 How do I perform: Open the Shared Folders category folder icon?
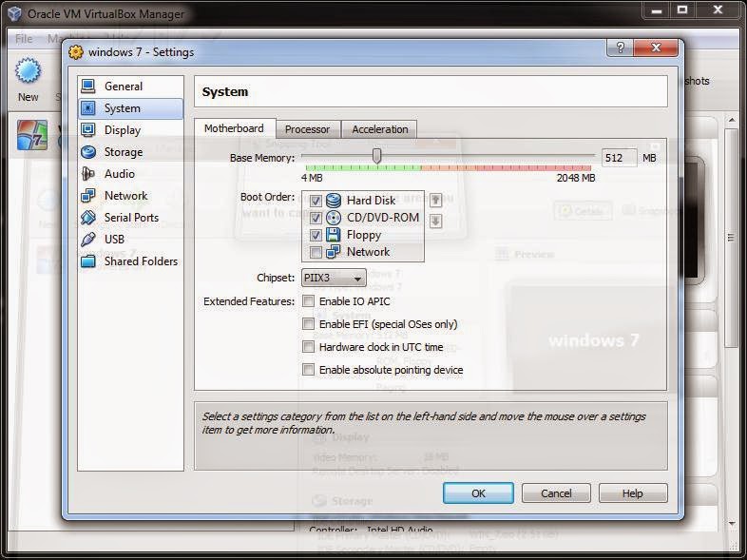(88, 261)
